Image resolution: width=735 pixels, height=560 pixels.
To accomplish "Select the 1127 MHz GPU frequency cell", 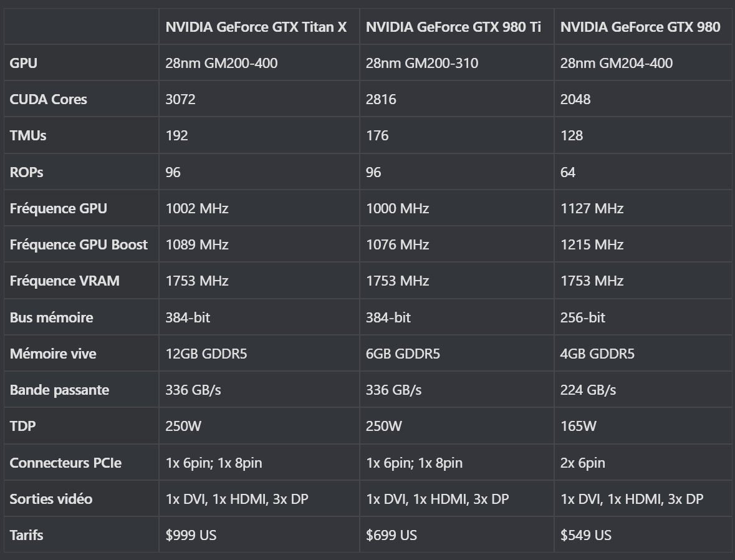I will pos(592,208).
